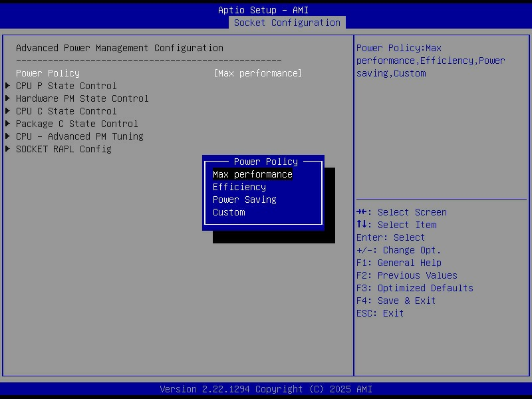532x399 pixels.
Task: Click ESC: Exit in the key legend
Action: pos(380,313)
